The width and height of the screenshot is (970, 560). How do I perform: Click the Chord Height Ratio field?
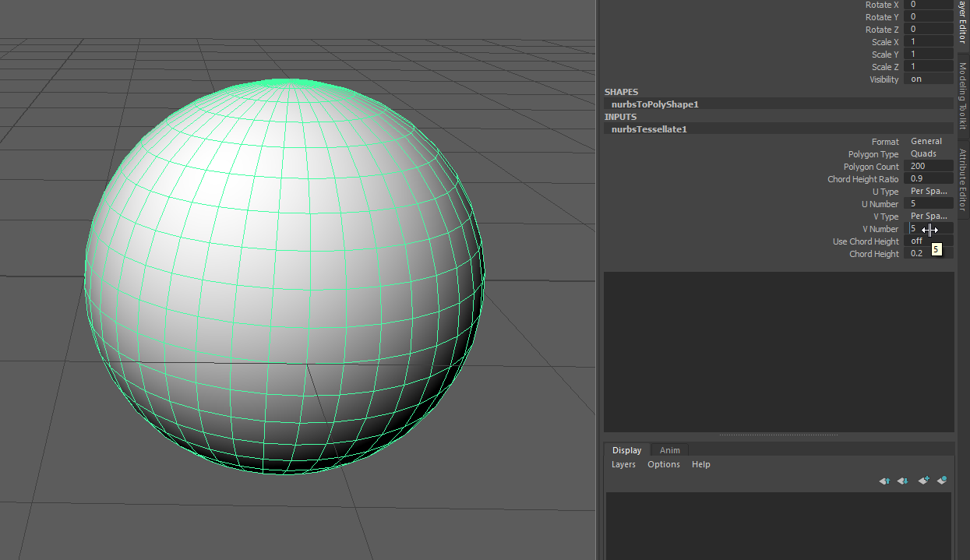[x=928, y=179]
